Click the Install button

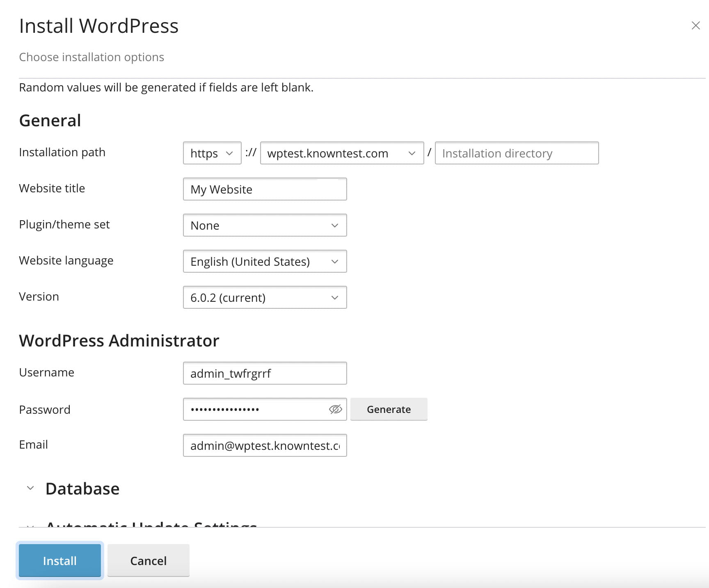(59, 561)
